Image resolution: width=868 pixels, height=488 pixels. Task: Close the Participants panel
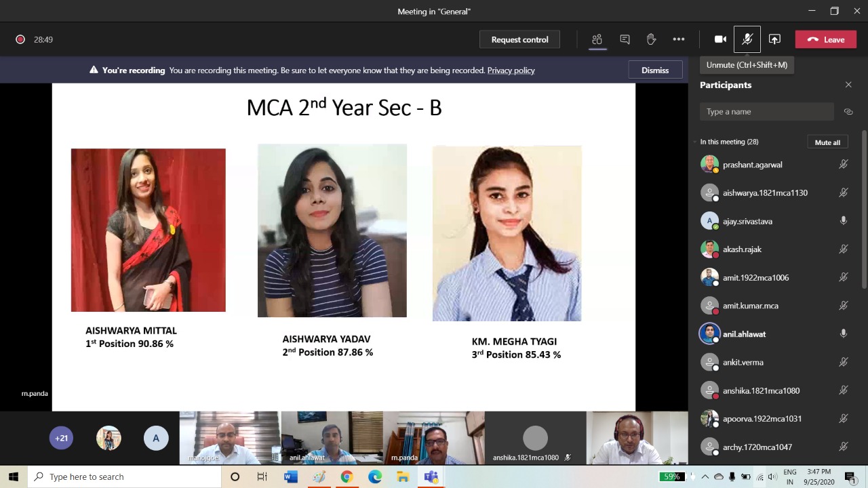pos(848,85)
